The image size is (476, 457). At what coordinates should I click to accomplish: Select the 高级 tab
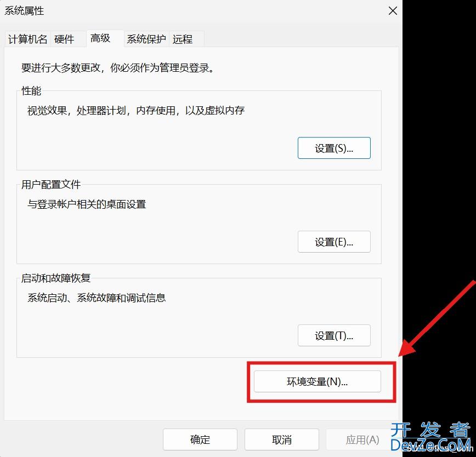click(x=100, y=38)
